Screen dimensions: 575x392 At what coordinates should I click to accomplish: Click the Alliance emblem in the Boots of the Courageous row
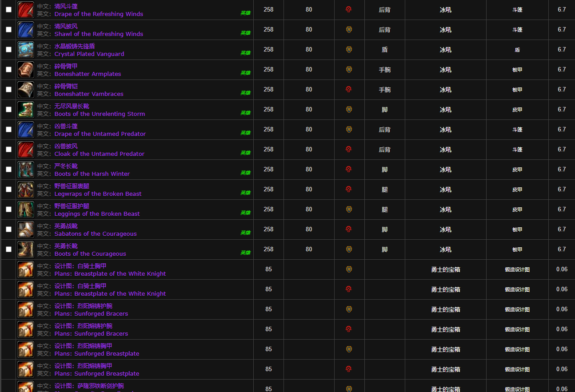pos(349,249)
